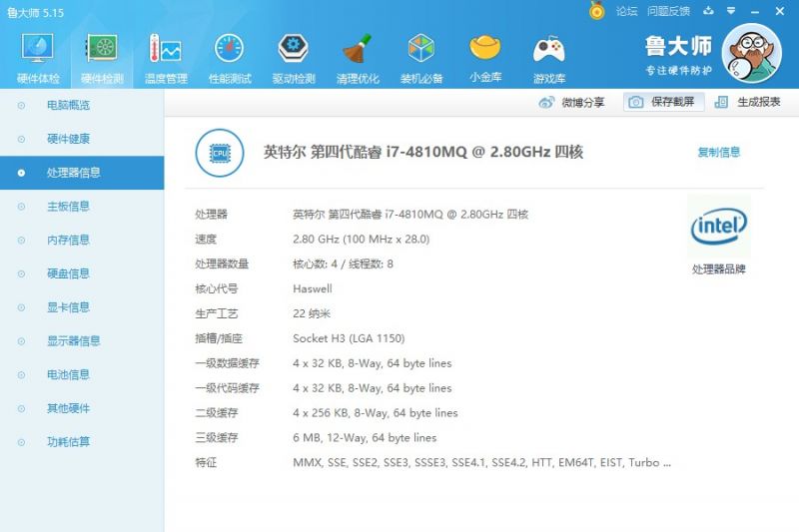
Task: Click the 微博 weibo share icon
Action: (546, 103)
